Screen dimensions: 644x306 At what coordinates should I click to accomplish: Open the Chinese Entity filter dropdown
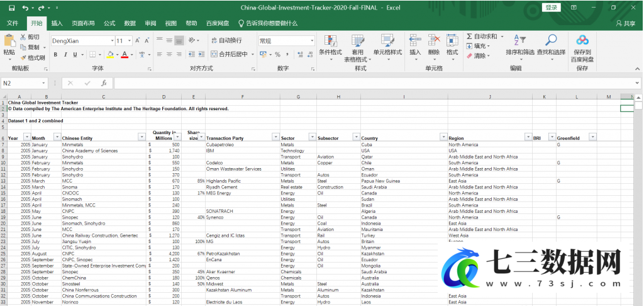[142, 137]
